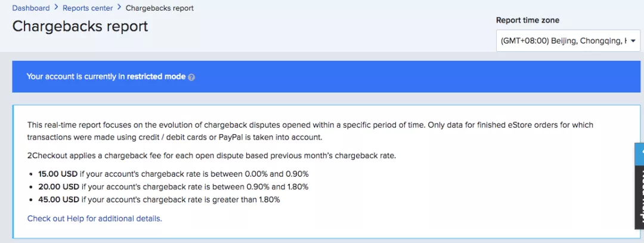
Task: Click the 20.00 USD fee bullet
Action: click(x=168, y=186)
